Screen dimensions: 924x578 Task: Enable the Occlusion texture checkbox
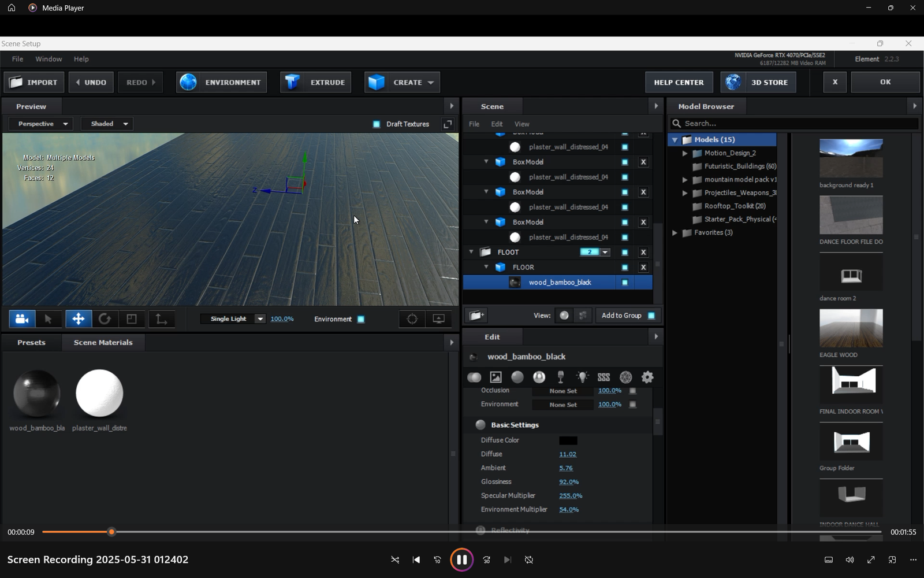(632, 391)
